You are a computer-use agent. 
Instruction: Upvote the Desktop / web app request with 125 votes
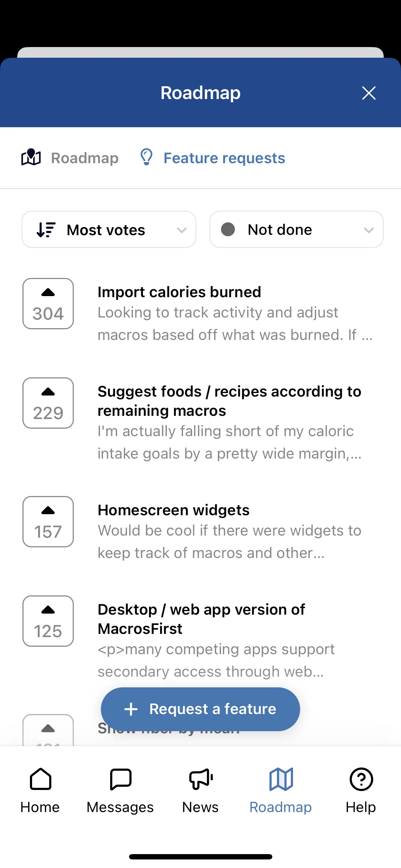[48, 621]
